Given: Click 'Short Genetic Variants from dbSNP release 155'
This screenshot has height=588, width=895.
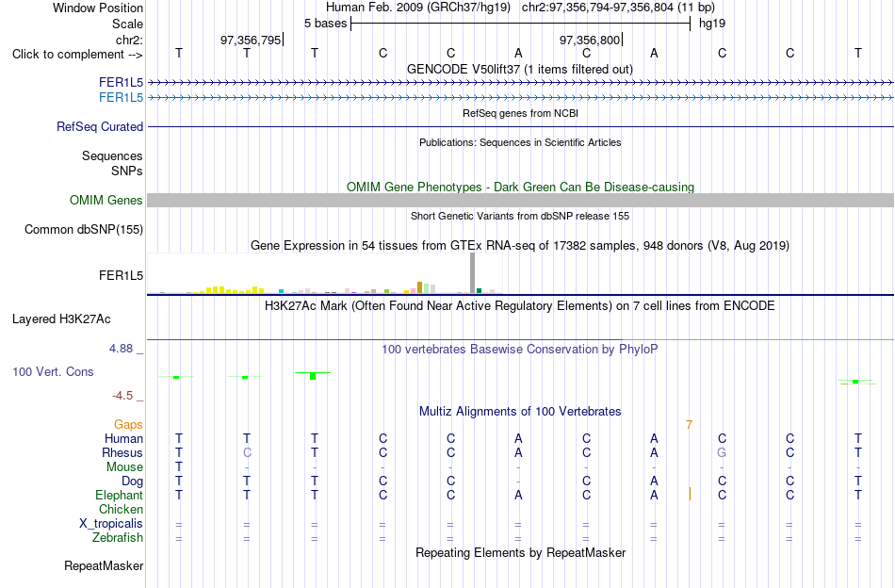Looking at the screenshot, I should tap(520, 216).
